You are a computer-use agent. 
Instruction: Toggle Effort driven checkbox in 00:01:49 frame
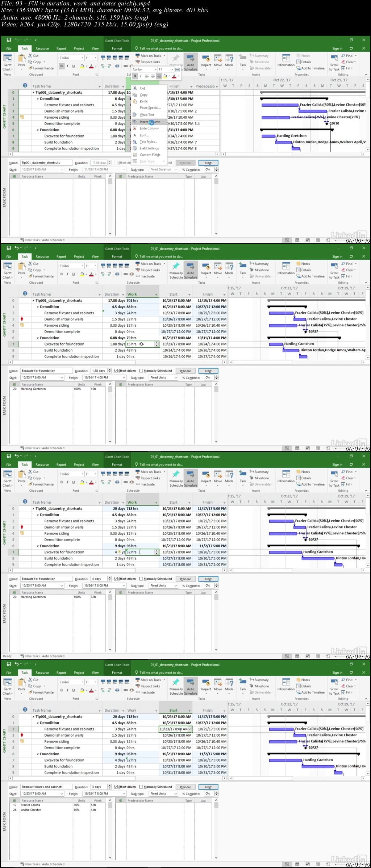pyautogui.click(x=116, y=371)
